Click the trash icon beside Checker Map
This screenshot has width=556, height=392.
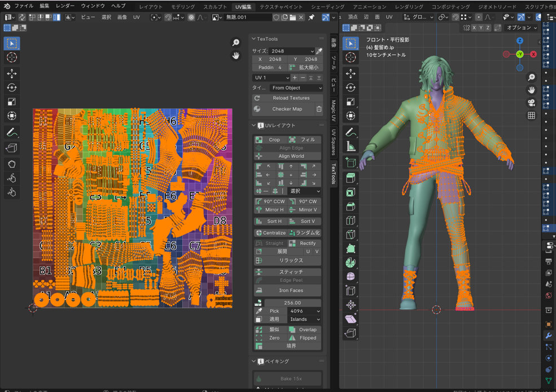319,109
